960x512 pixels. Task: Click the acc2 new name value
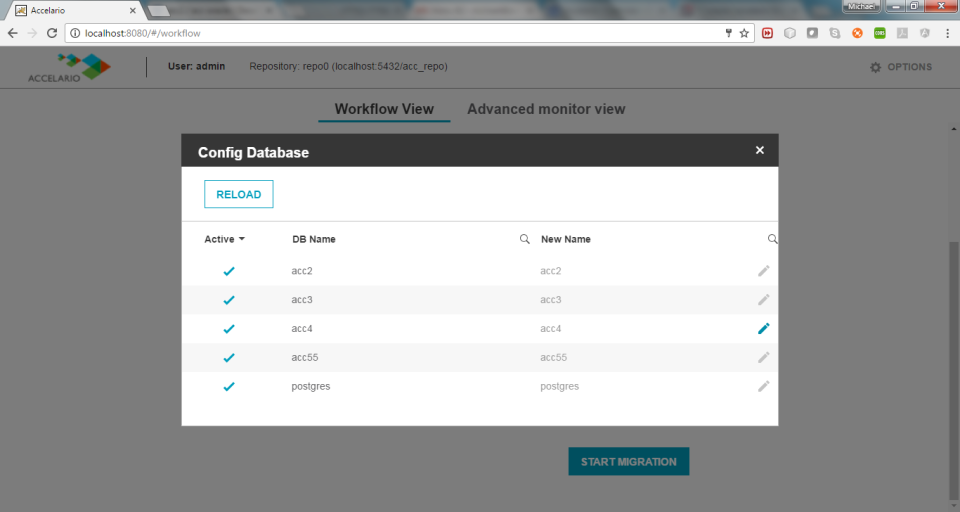pyautogui.click(x=550, y=271)
